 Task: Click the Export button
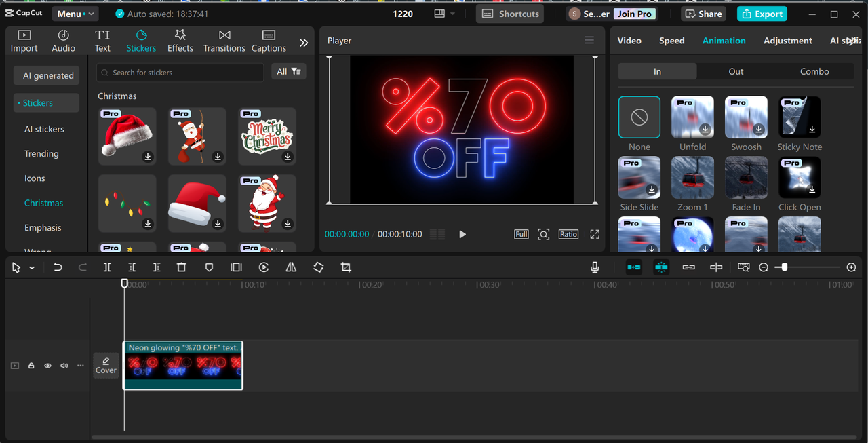(762, 14)
